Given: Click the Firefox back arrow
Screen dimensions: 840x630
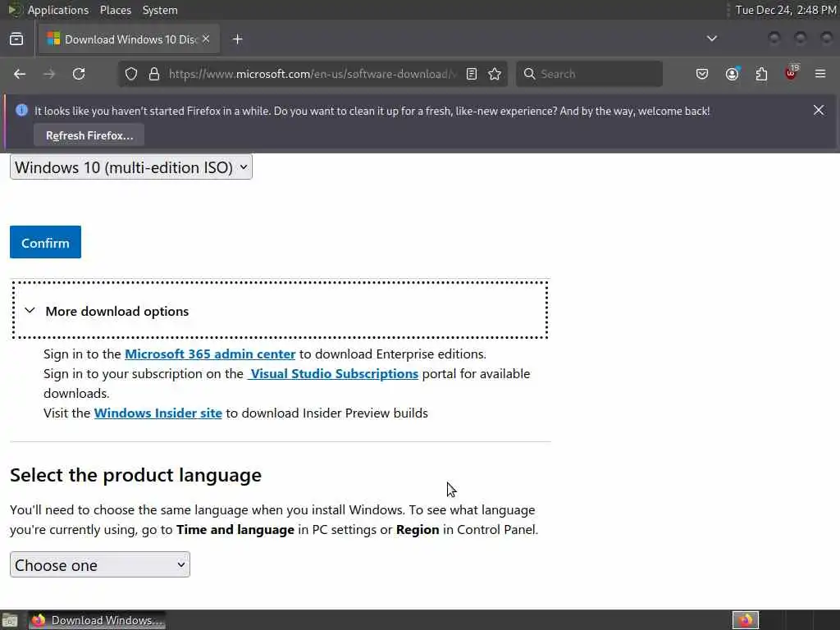Looking at the screenshot, I should tap(20, 74).
